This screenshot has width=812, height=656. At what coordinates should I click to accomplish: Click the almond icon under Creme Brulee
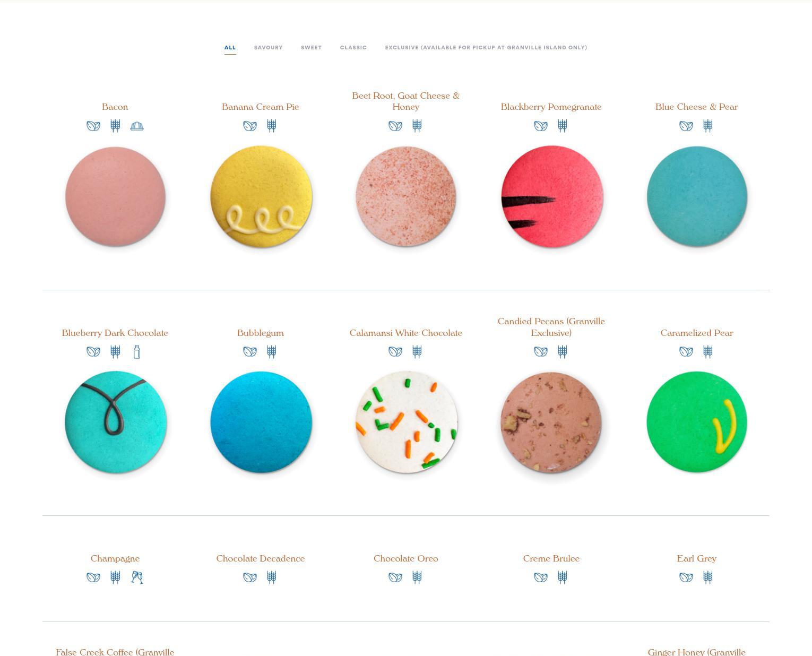[x=540, y=577]
